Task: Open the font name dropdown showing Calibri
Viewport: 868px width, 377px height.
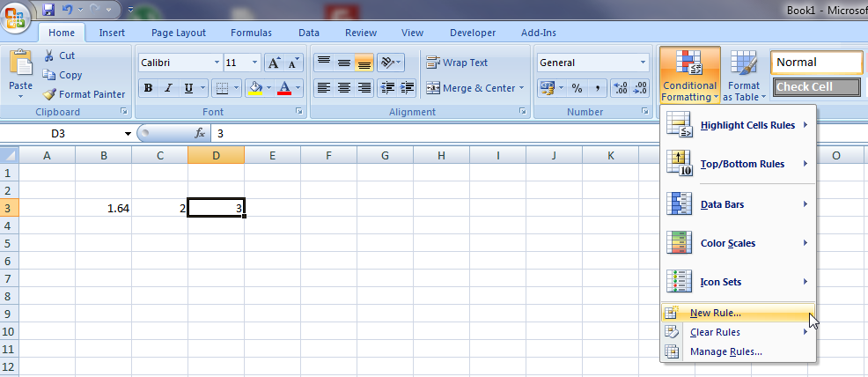Action: [217, 63]
